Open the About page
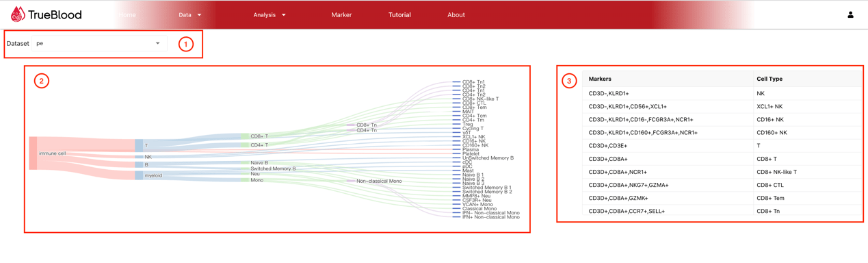The image size is (868, 263). [456, 15]
